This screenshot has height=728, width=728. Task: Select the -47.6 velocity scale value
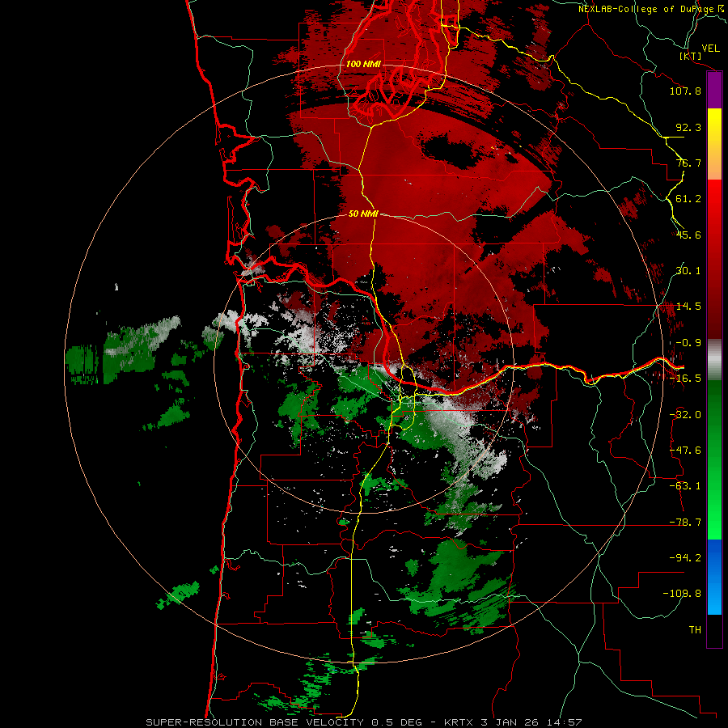pos(685,451)
